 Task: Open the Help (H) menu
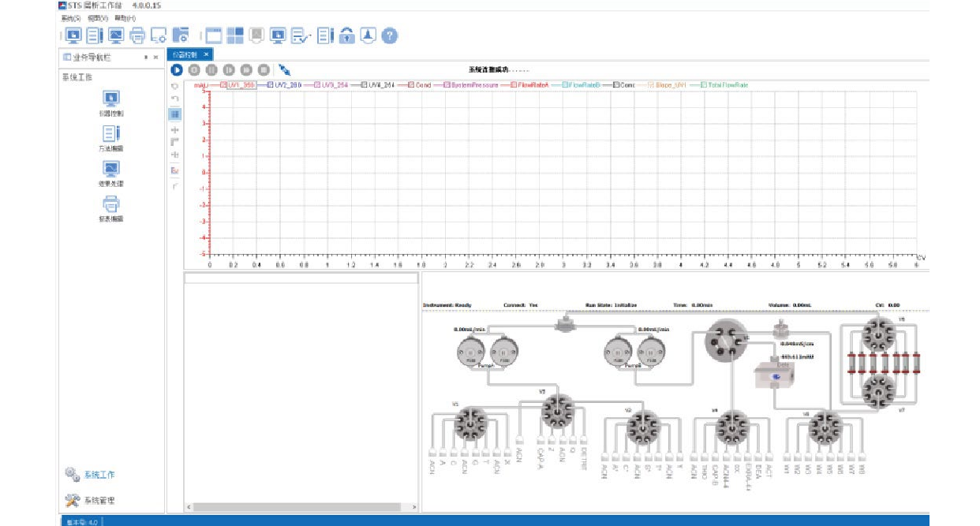point(125,17)
